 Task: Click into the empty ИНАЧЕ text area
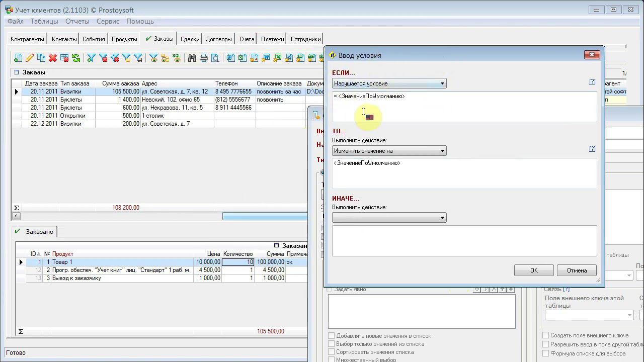pos(464,241)
